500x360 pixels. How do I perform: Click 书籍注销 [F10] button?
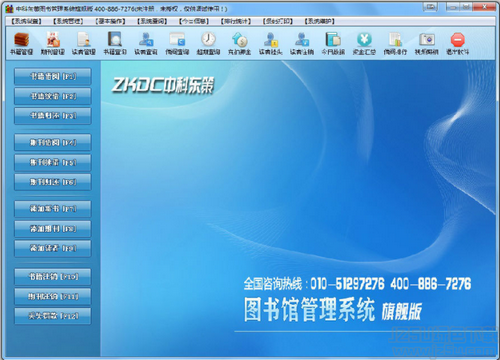point(53,277)
